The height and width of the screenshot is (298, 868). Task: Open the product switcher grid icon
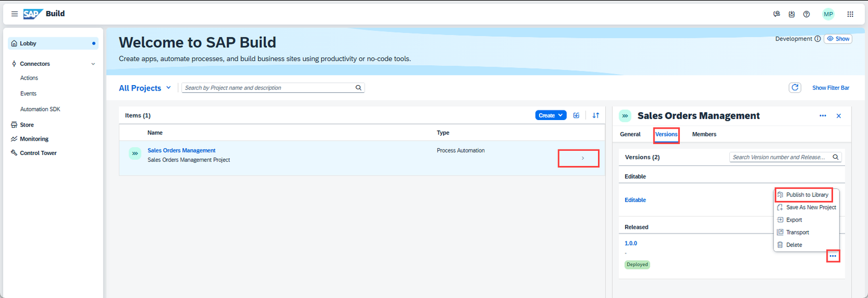tap(851, 14)
